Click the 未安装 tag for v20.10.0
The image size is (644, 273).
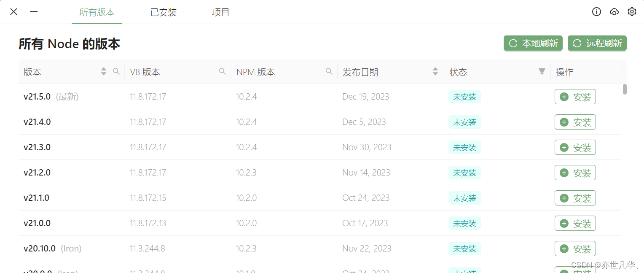(464, 249)
